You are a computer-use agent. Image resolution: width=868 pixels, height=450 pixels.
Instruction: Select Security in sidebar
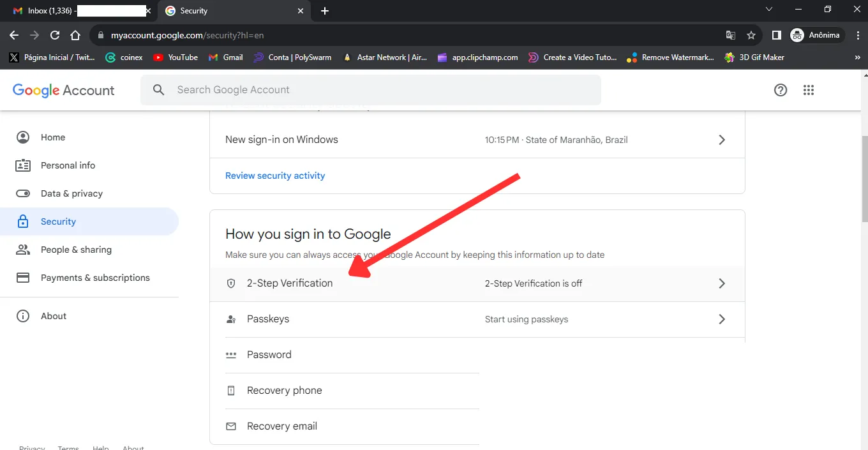click(89, 221)
